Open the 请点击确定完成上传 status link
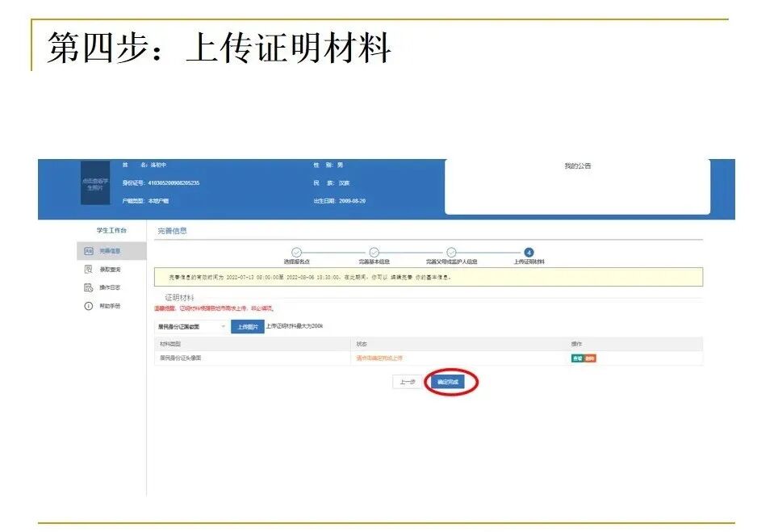The height and width of the screenshot is (532, 774). point(379,358)
